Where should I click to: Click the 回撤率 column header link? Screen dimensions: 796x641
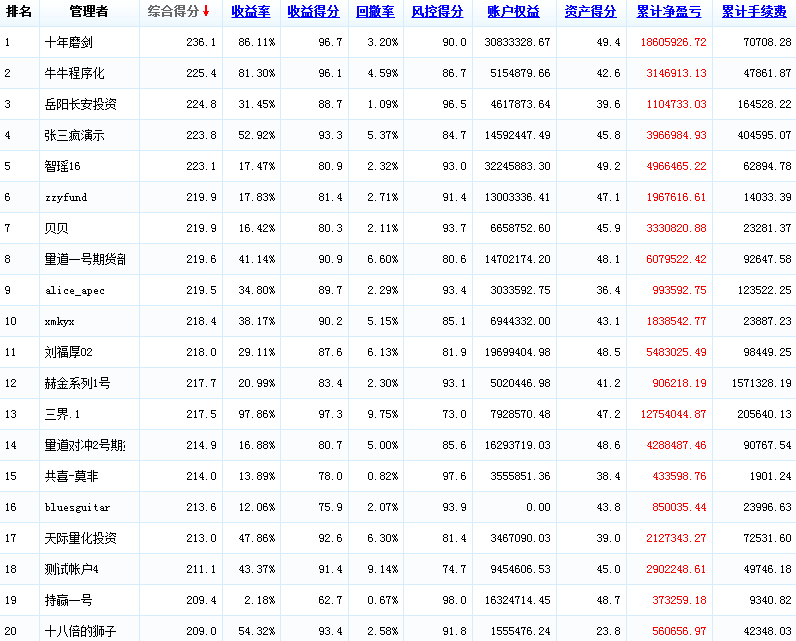tap(376, 12)
